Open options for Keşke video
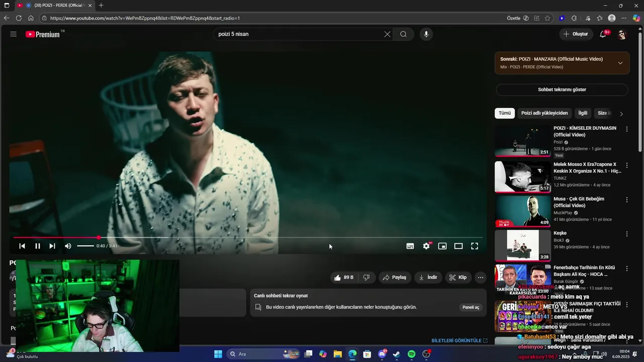The height and width of the screenshot is (362, 644). pyautogui.click(x=627, y=234)
